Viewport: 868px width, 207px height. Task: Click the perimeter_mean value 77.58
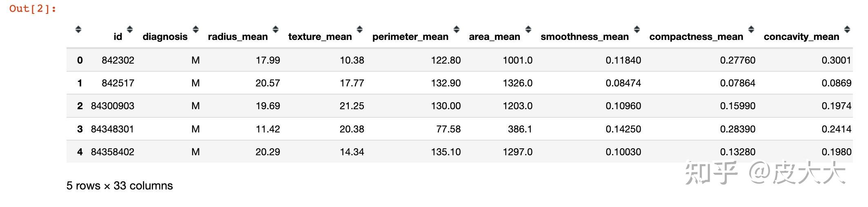(x=448, y=129)
